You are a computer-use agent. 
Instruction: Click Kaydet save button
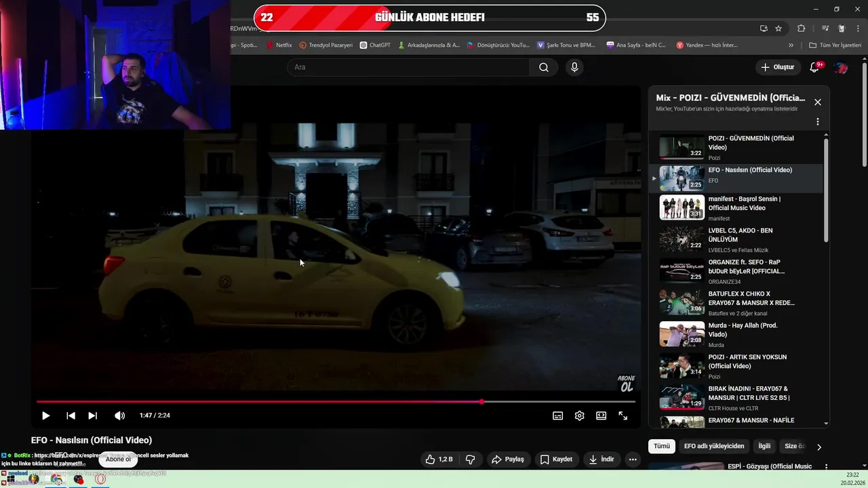click(557, 459)
